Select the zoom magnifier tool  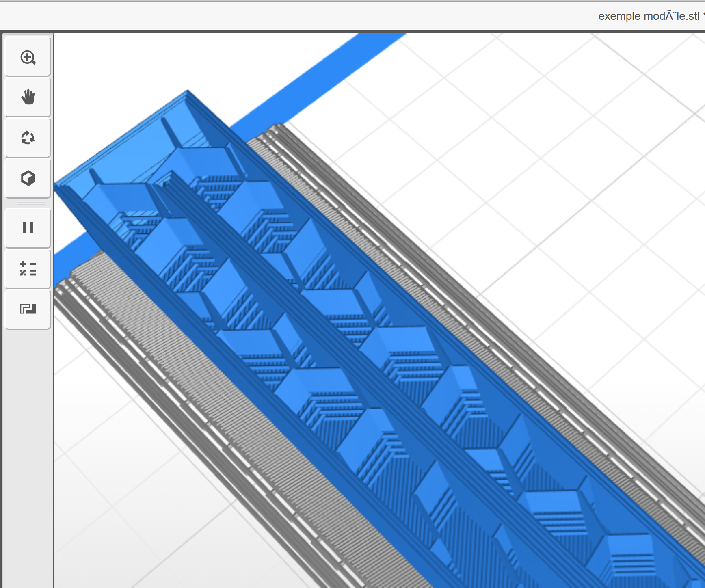click(28, 56)
